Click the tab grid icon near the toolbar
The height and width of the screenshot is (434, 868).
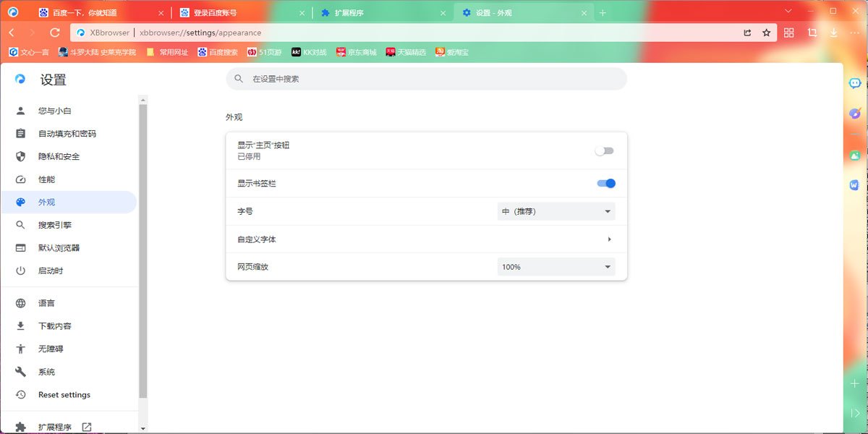[x=788, y=32]
